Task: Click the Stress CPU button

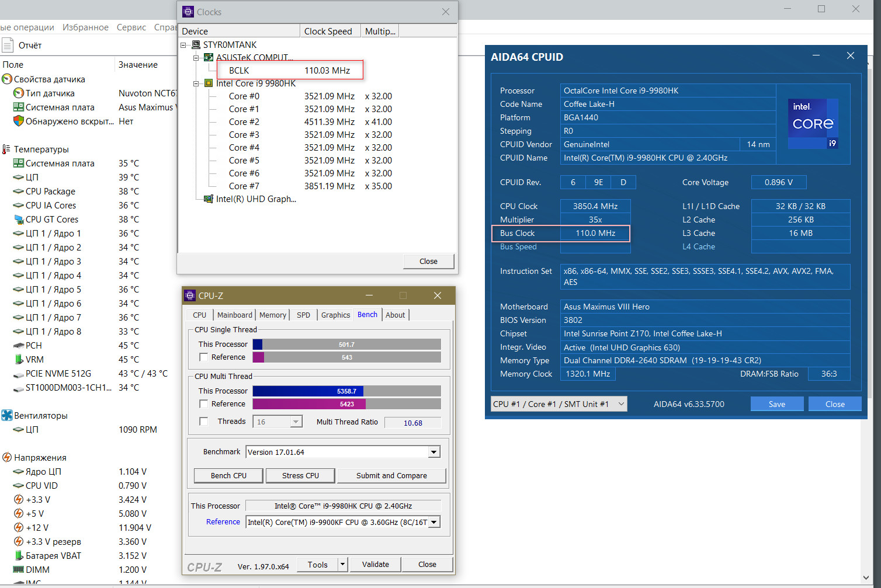Action: pos(301,476)
